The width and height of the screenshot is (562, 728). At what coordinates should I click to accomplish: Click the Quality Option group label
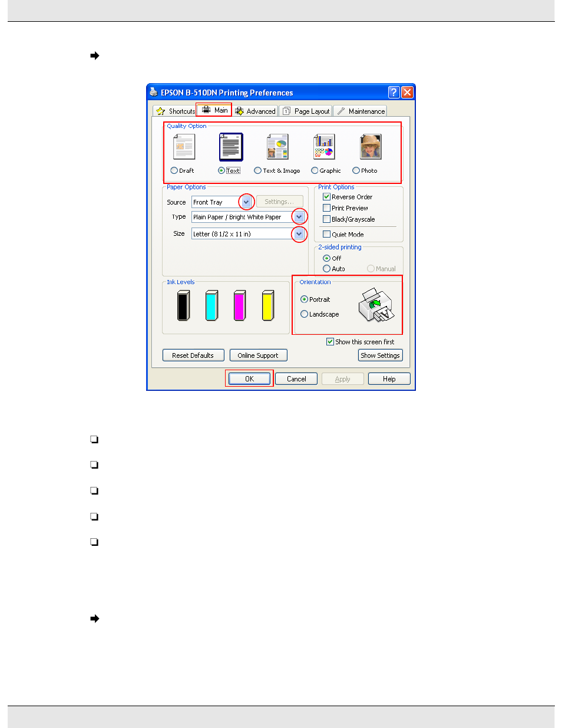(187, 126)
